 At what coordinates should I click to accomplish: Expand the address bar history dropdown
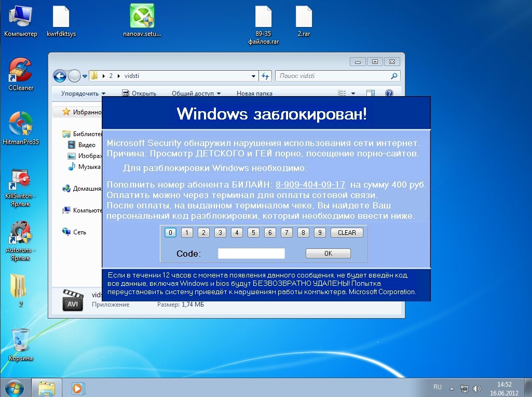pos(253,76)
